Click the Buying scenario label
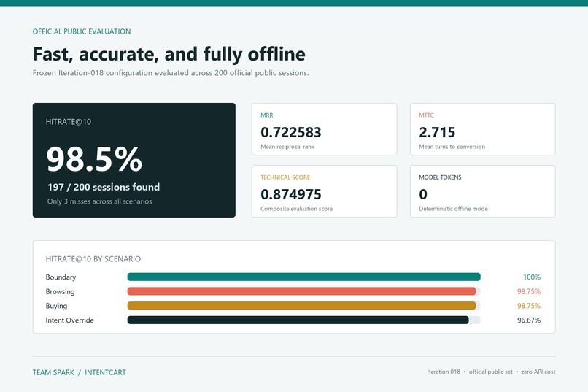The width and height of the screenshot is (588, 392). 56,306
